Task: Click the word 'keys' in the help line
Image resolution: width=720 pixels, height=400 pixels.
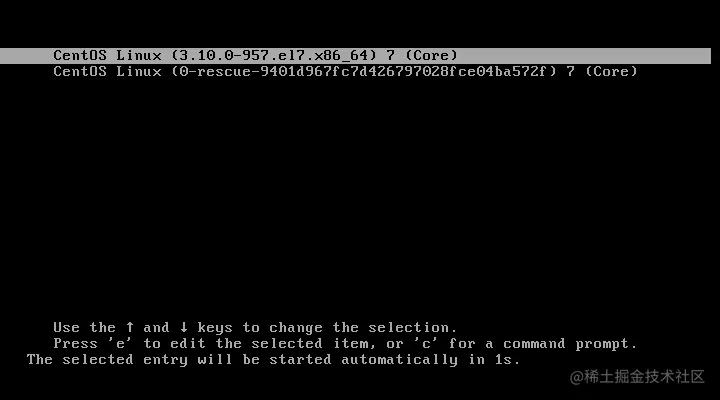Action: (x=215, y=328)
